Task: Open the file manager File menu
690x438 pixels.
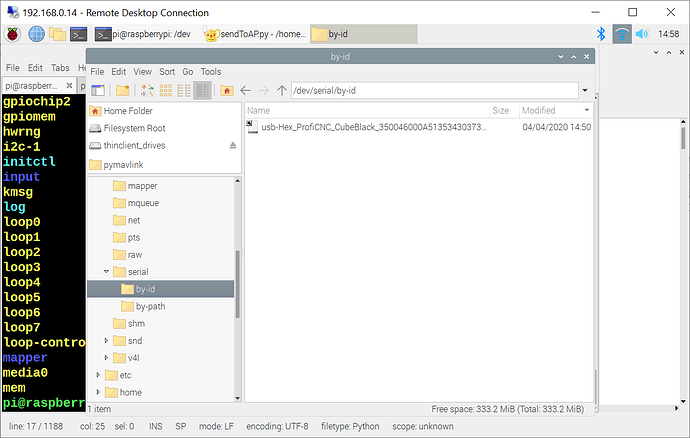Action: coord(97,72)
